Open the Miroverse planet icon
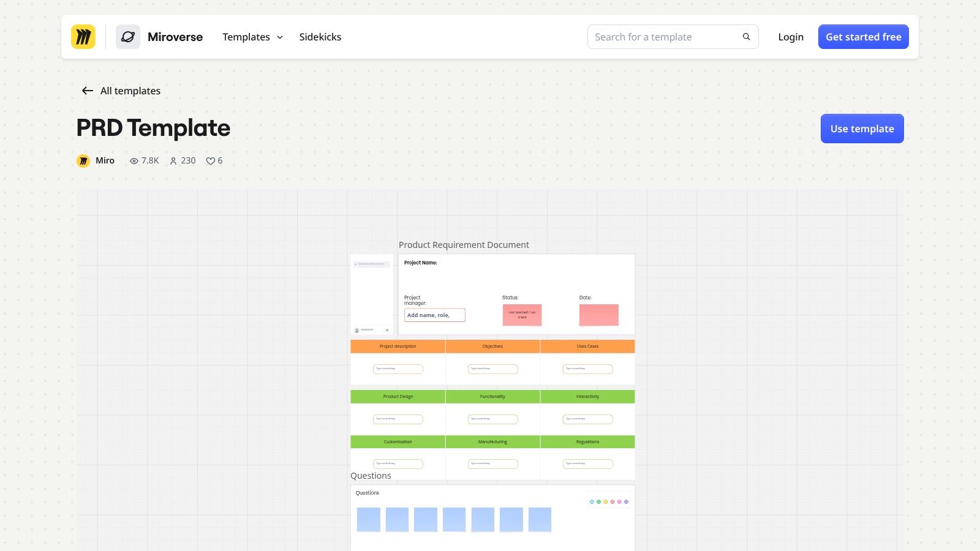Viewport: 980px width, 551px height. 128,37
